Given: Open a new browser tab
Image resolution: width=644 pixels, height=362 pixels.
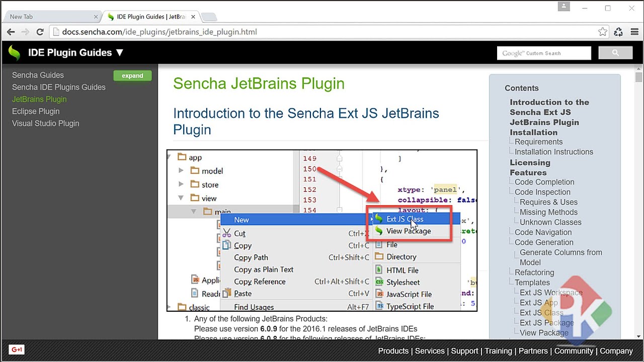Looking at the screenshot, I should [209, 17].
